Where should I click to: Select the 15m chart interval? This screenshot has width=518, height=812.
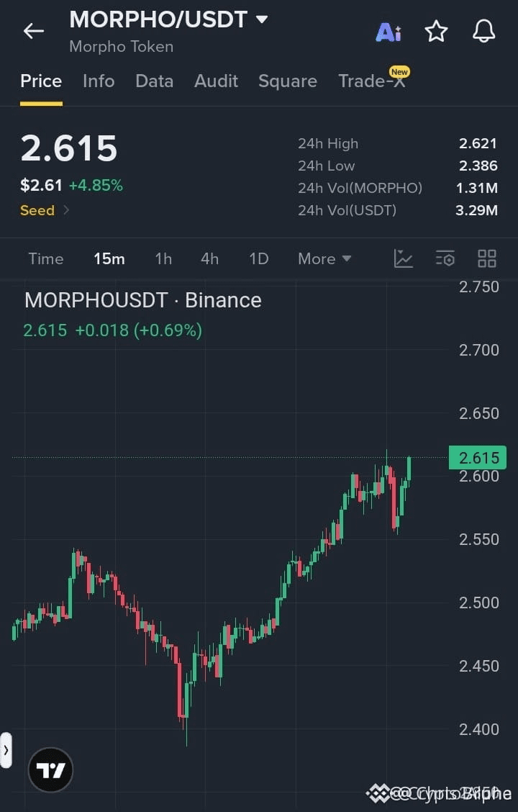coord(109,258)
